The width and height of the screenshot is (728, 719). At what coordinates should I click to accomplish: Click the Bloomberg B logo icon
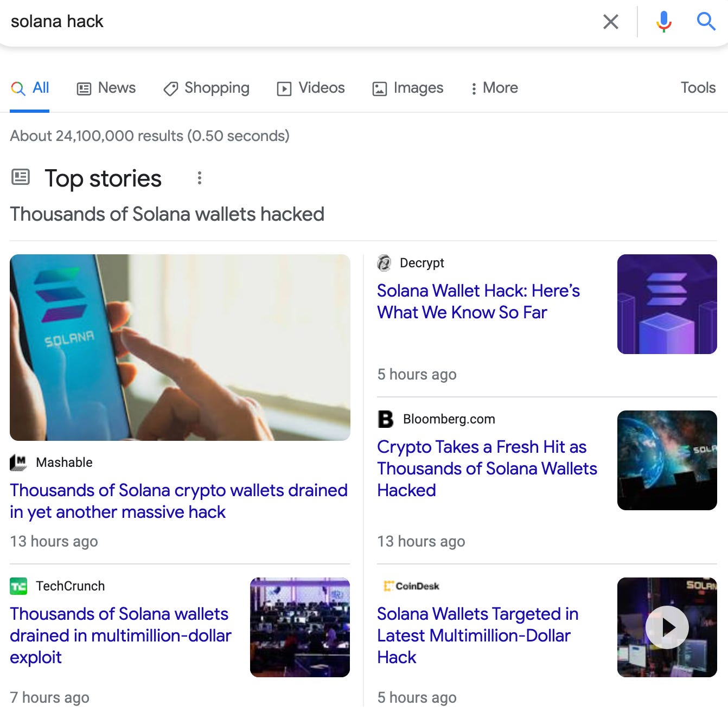click(x=385, y=419)
